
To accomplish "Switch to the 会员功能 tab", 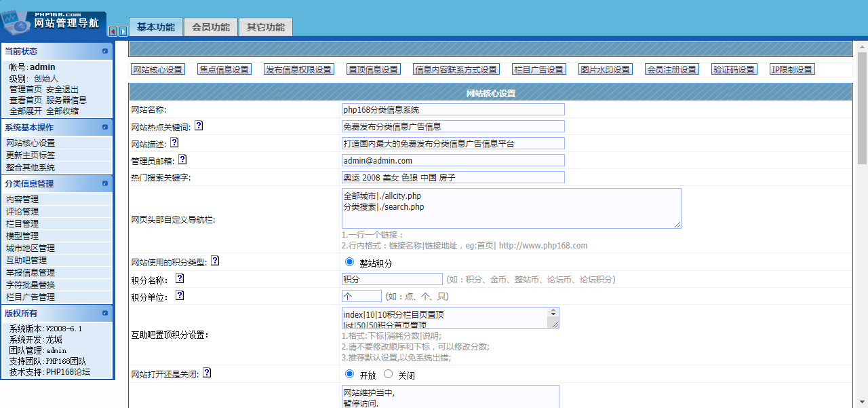I will (211, 27).
